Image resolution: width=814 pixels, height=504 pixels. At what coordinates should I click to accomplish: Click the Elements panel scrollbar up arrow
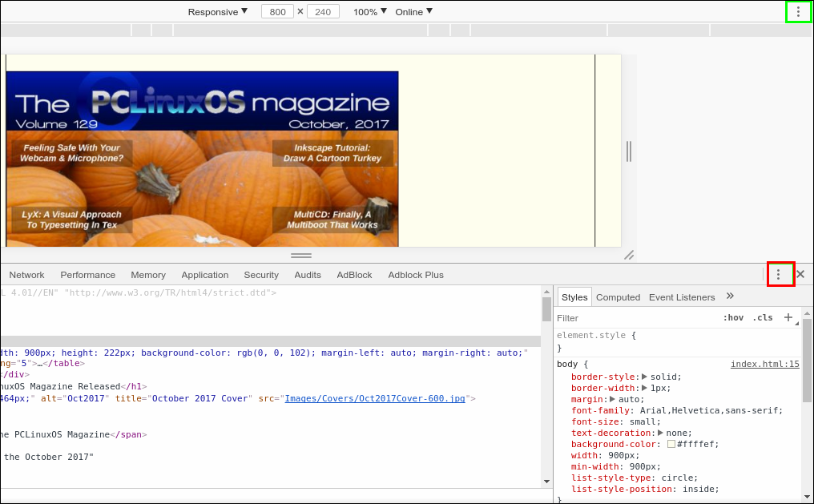pos(546,292)
